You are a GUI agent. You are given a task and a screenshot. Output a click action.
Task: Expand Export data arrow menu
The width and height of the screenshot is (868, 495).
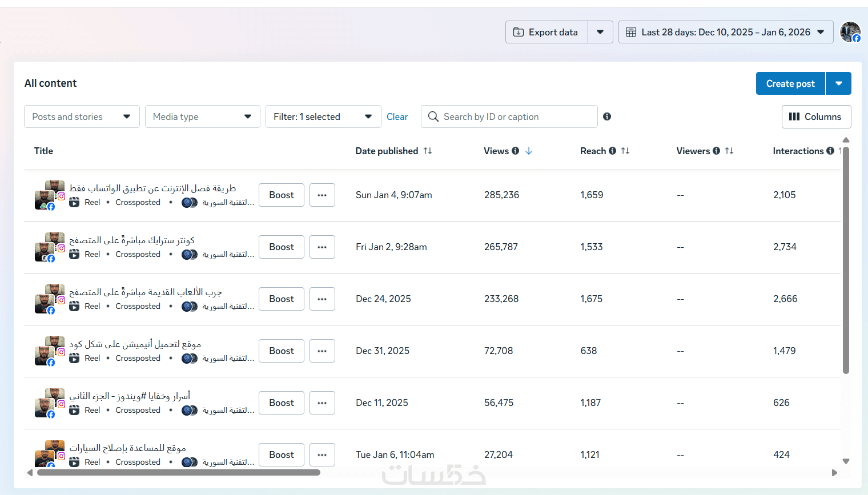point(600,32)
